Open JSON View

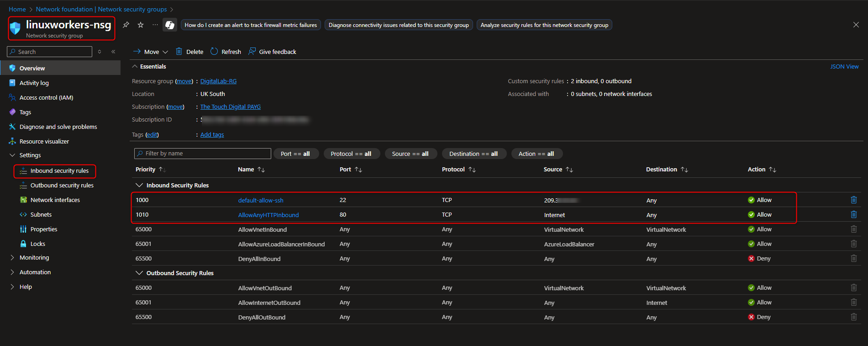click(x=844, y=67)
